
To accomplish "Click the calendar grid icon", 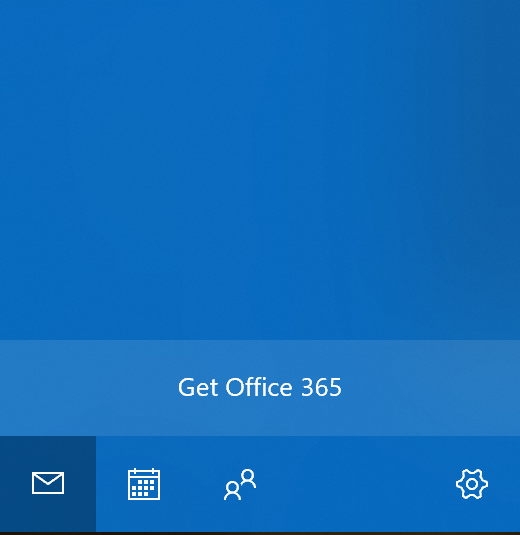I will pos(144,484).
